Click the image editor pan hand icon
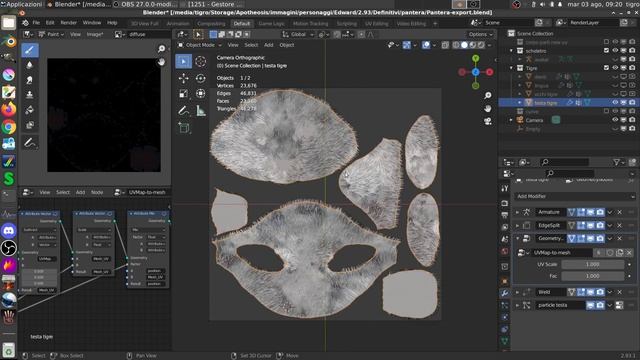640x360 pixels. tap(161, 62)
